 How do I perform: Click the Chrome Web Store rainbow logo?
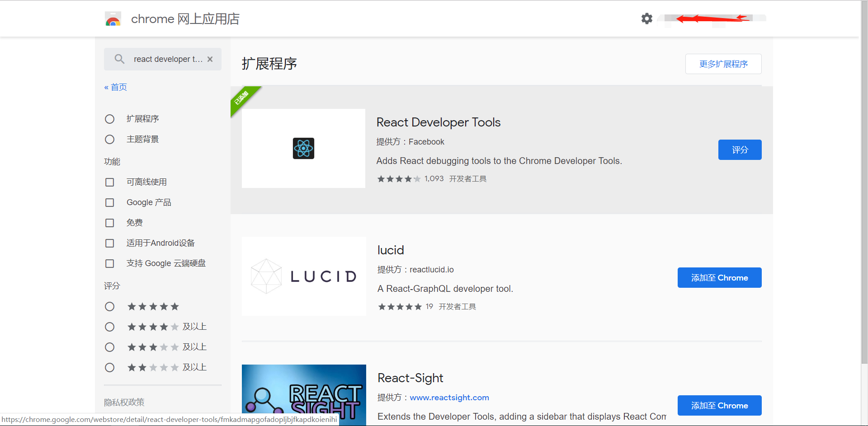113,19
